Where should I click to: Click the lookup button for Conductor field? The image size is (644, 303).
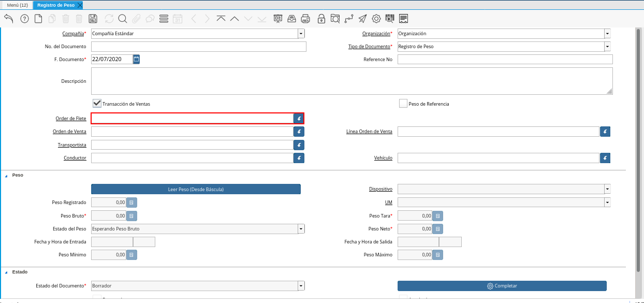coord(299,158)
